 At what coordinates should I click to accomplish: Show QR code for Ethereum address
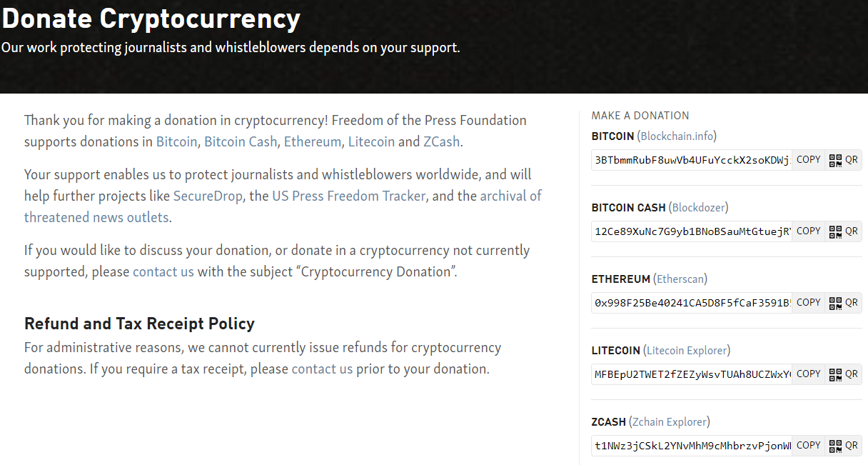coord(843,303)
